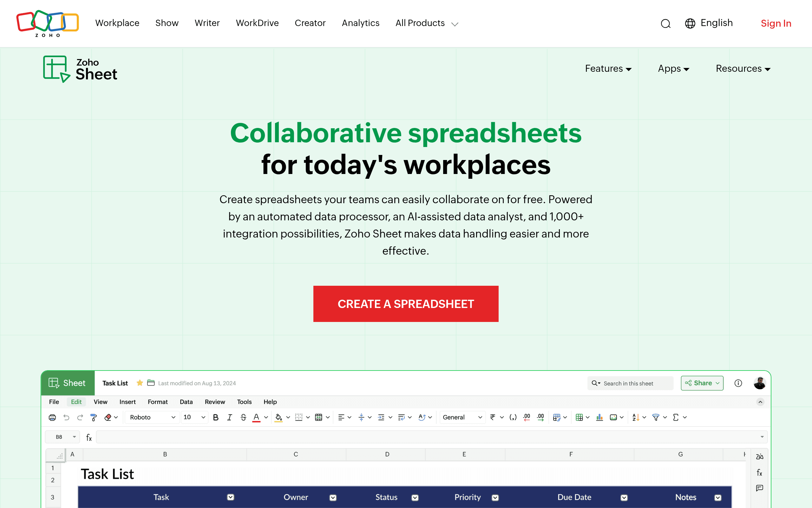Open the Priority column filter dropdown

(495, 498)
